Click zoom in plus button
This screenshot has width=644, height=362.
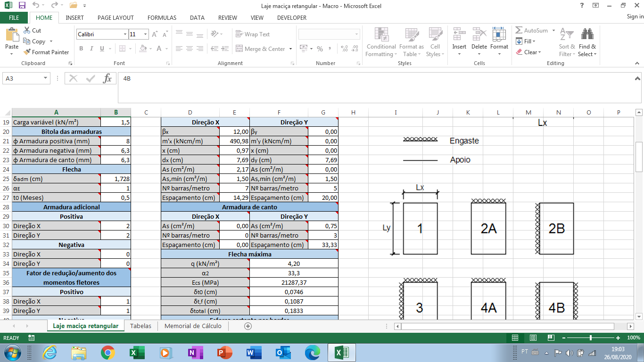[x=618, y=338]
